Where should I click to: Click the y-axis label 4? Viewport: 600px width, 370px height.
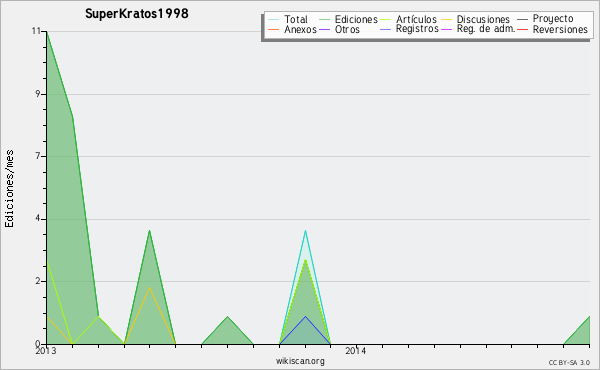coord(38,218)
